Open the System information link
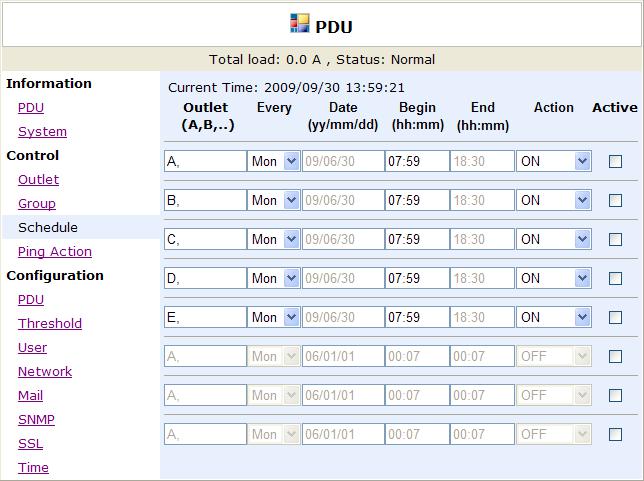Image resolution: width=644 pixels, height=481 pixels. coord(42,131)
